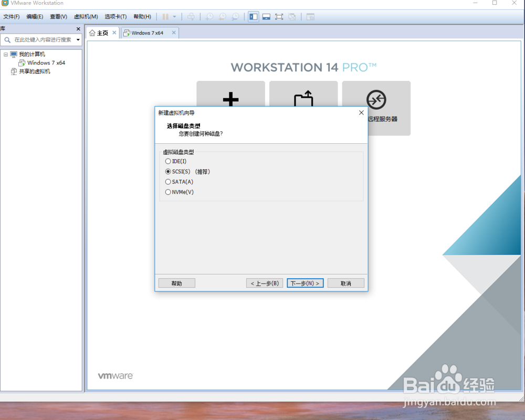Click the Unity mode toolbar icon
Image resolution: width=525 pixels, height=420 pixels.
(292, 17)
